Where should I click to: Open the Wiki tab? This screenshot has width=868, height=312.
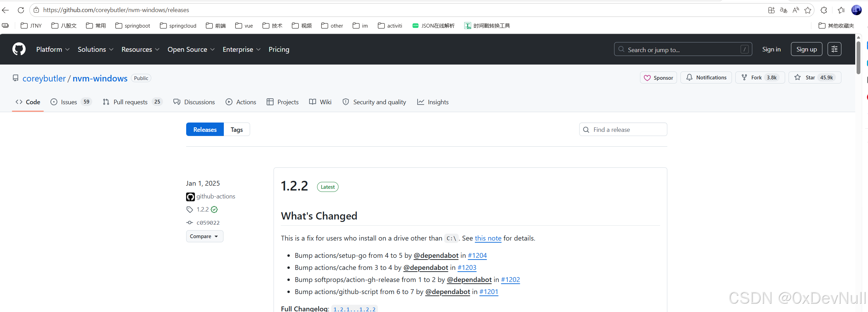(x=320, y=102)
